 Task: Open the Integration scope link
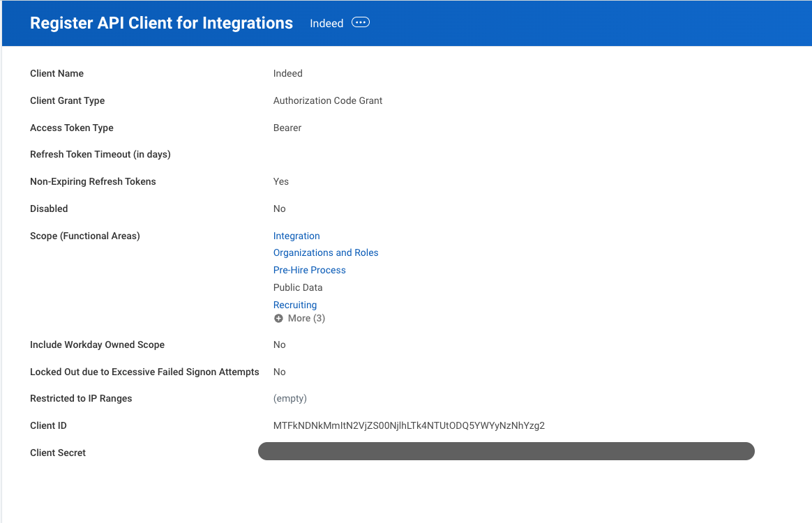296,236
